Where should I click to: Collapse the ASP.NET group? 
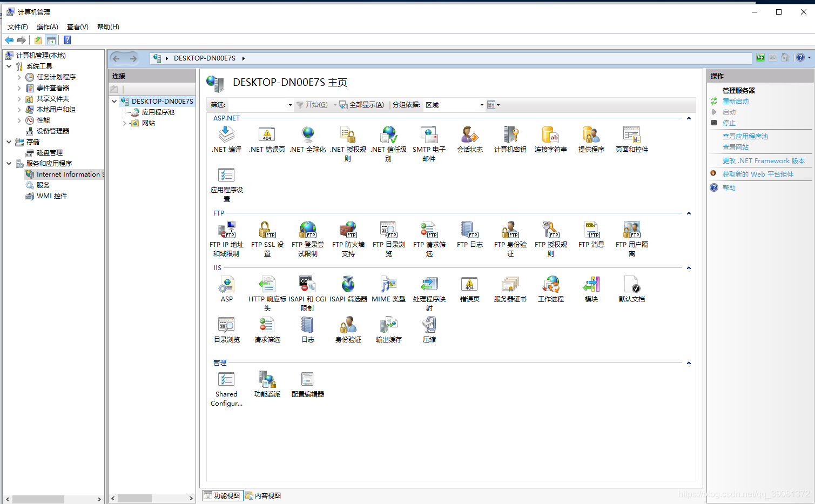[x=689, y=118]
